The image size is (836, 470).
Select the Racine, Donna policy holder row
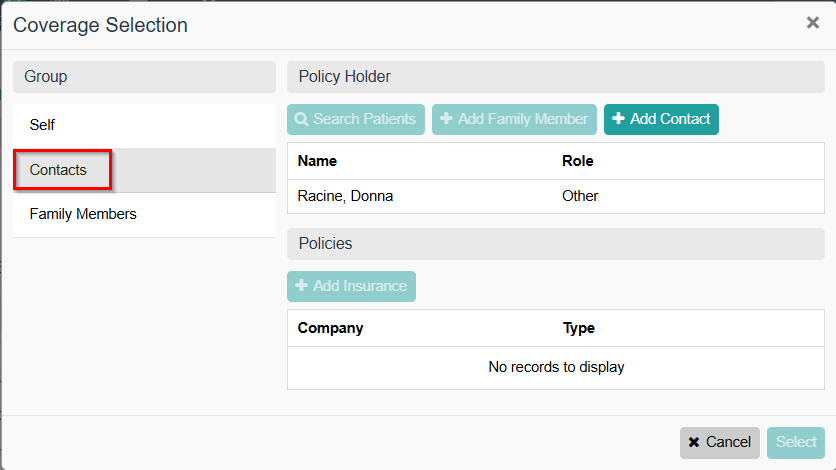pyautogui.click(x=345, y=196)
